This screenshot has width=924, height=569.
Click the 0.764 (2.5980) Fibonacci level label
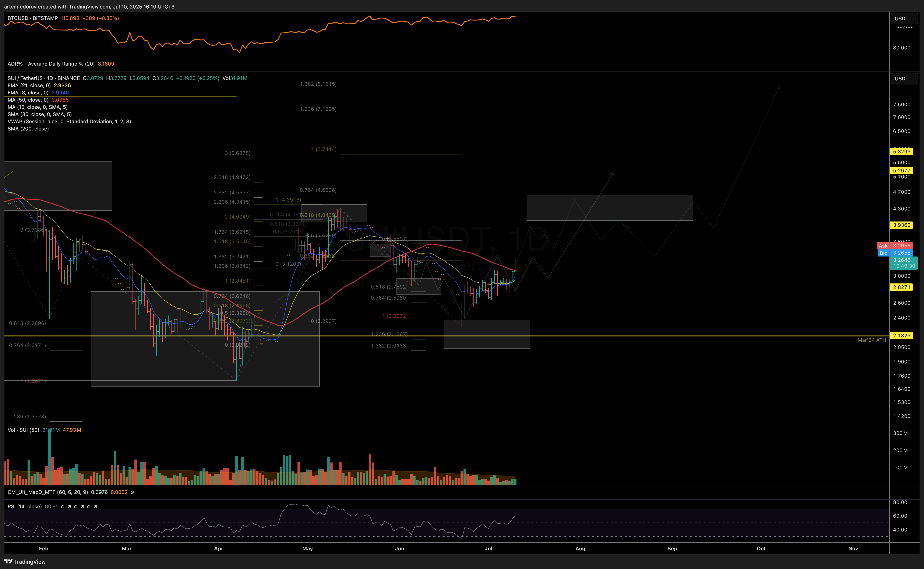coord(389,298)
